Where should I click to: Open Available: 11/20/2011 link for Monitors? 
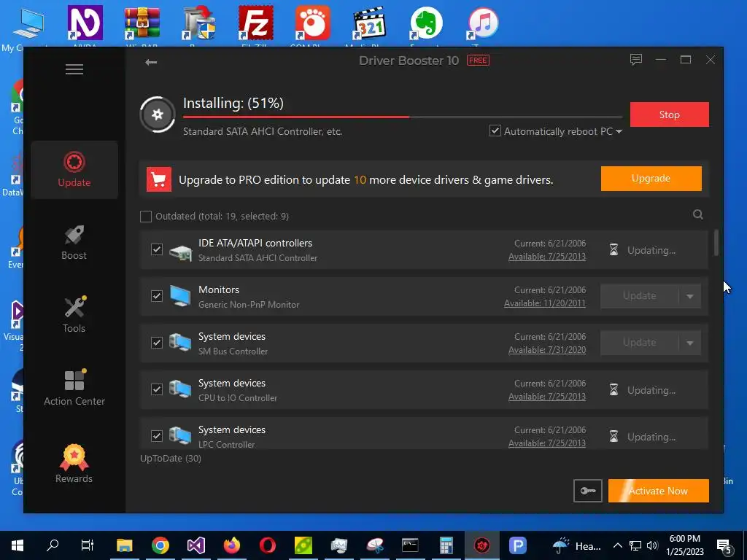[x=545, y=303]
